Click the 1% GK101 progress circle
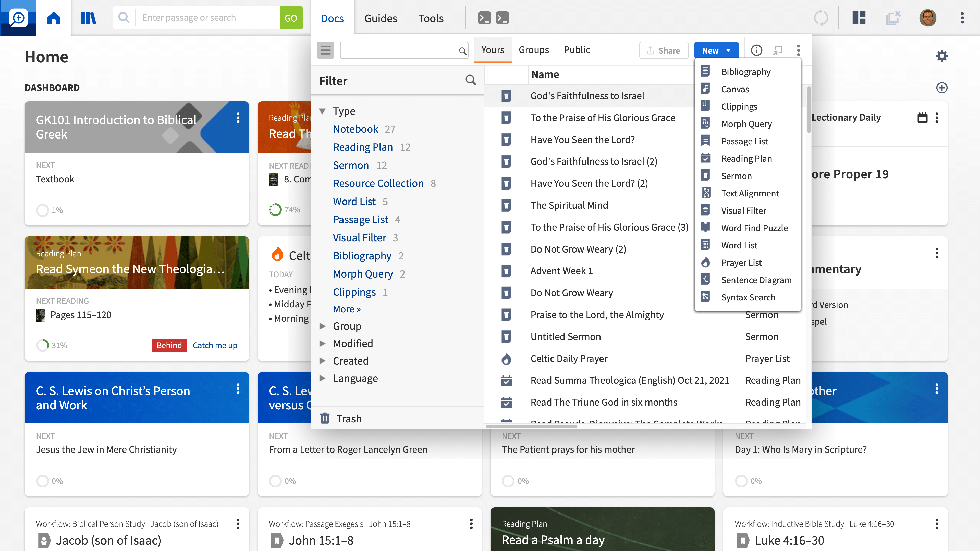 pyautogui.click(x=43, y=210)
